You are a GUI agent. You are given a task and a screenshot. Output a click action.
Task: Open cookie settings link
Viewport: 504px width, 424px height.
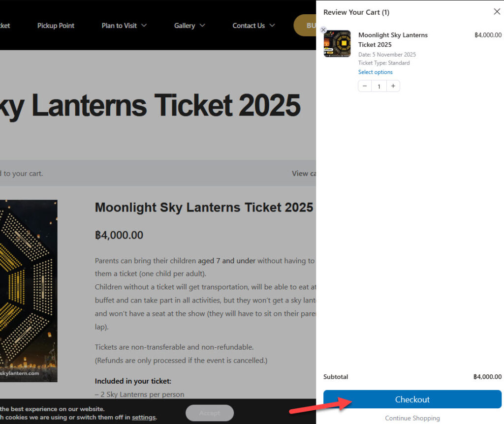click(144, 417)
